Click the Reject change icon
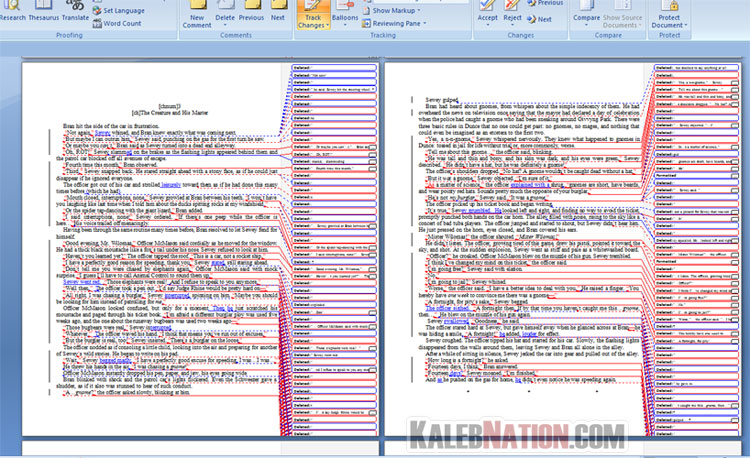The height and width of the screenshot is (458, 750). [512, 7]
